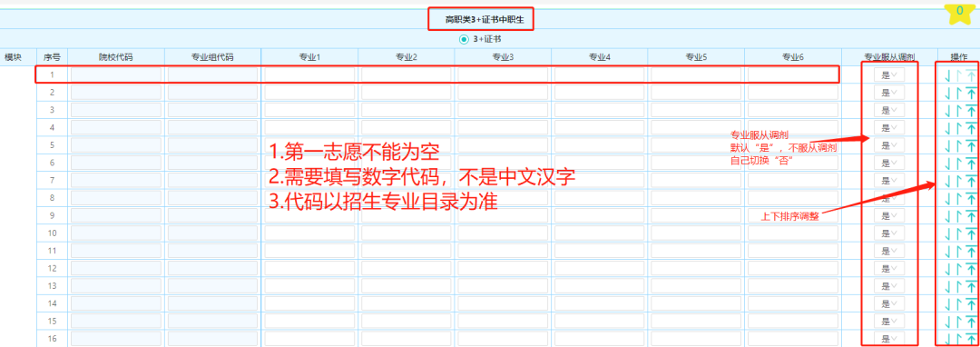Focus the 专业6 field in row 13
This screenshot has height=347, width=980.
[792, 286]
